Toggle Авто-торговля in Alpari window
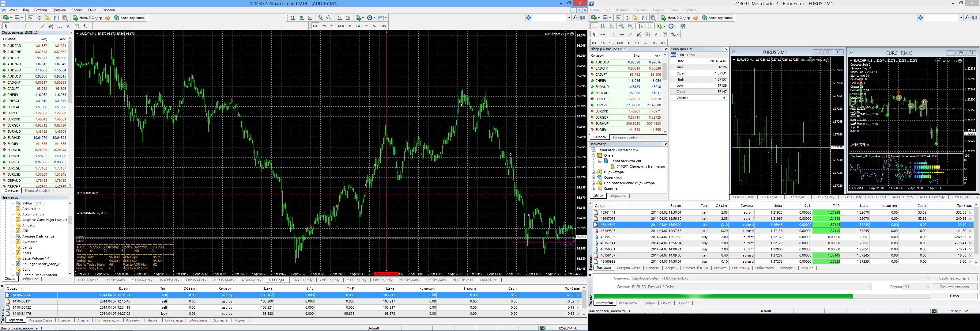980x331 pixels. tap(129, 18)
